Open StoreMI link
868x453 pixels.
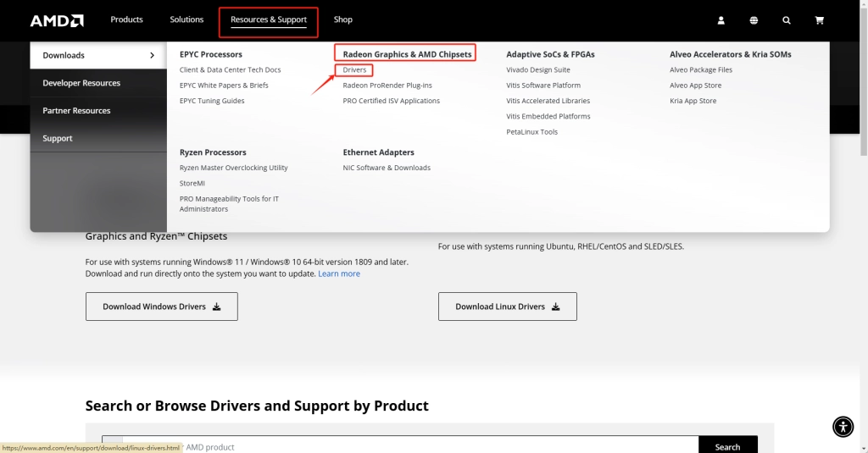192,183
